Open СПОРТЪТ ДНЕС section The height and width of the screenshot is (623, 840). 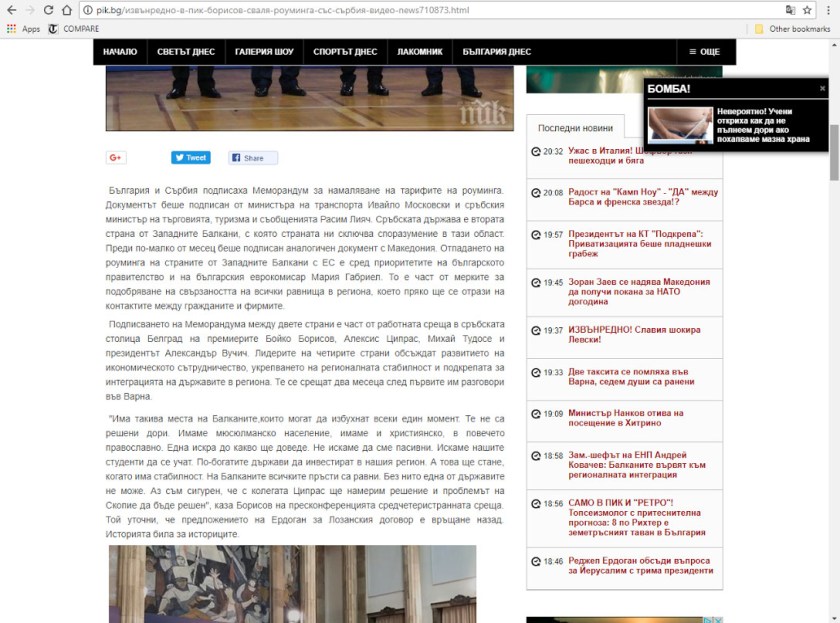tap(345, 52)
